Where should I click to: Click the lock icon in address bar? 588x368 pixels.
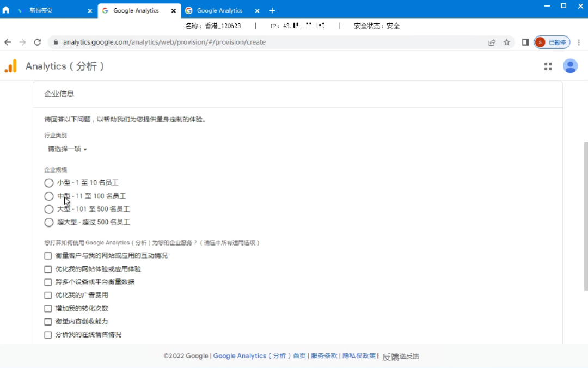tap(56, 42)
